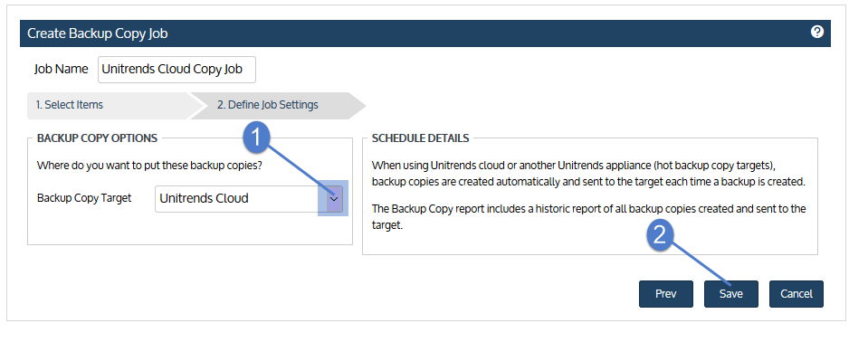Select the BACKUP COPY OPTIONS heading

97,138
